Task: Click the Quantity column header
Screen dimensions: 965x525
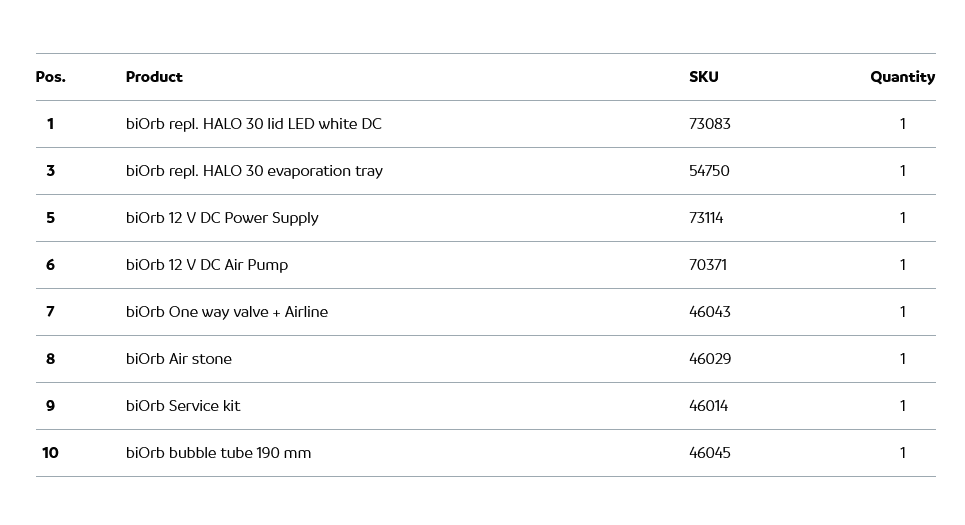Action: pos(902,77)
